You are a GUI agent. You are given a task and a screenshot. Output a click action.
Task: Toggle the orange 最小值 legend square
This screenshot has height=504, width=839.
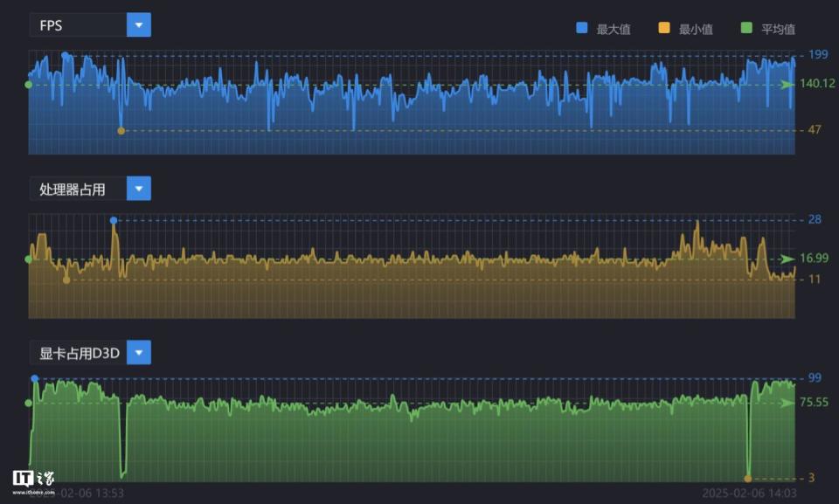(x=664, y=28)
